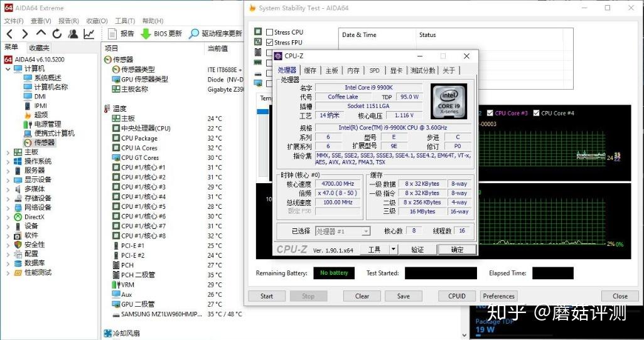Viewport: 644px width, 340px height.
Task: Toggle the CPU Core #4 graph checkbox
Action: click(x=536, y=113)
